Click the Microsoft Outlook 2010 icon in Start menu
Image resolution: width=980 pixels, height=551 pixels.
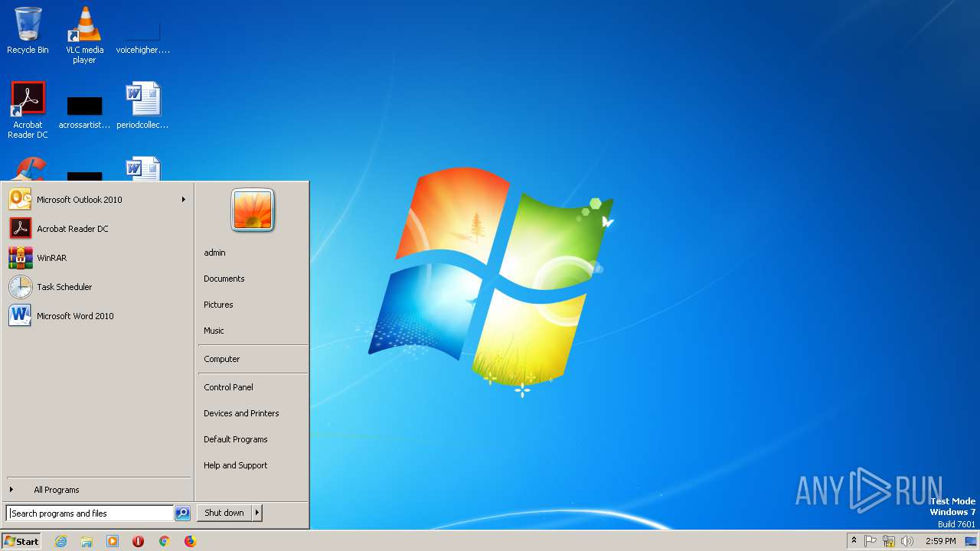[20, 200]
